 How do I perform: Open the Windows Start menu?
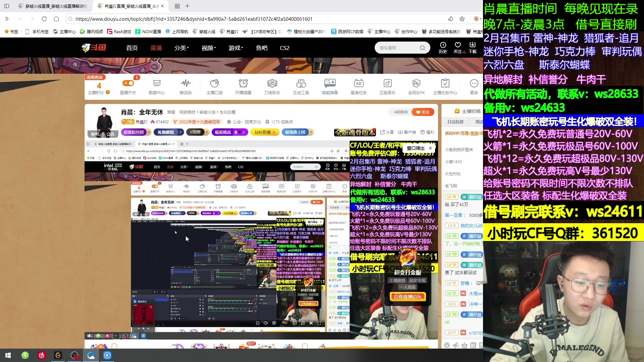[x=8, y=355]
